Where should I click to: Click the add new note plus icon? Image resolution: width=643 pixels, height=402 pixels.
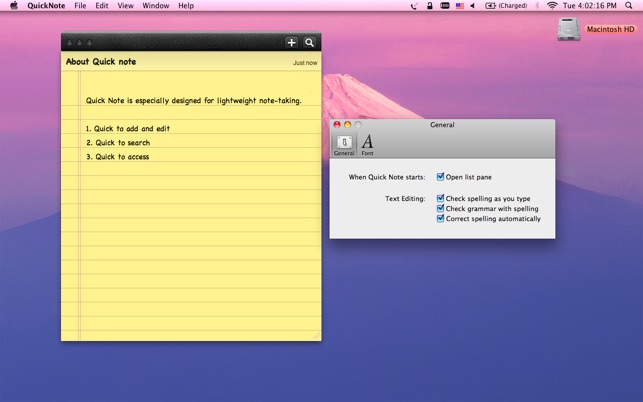pos(291,42)
